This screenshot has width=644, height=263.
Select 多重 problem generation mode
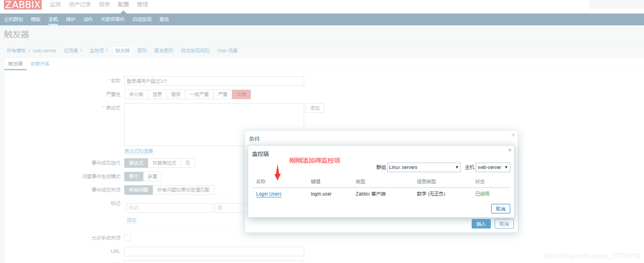(152, 177)
